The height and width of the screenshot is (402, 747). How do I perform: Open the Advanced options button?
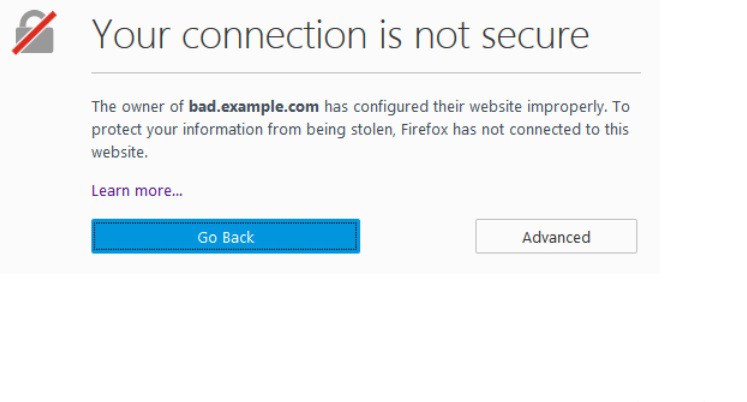pyautogui.click(x=556, y=237)
